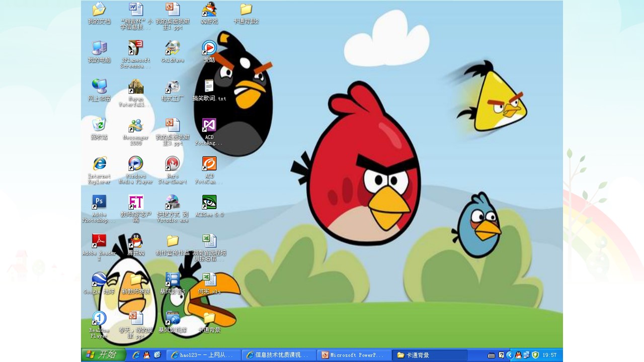Click the taskbar clock showing 19:57
The width and height of the screenshot is (644, 362).
tap(549, 355)
